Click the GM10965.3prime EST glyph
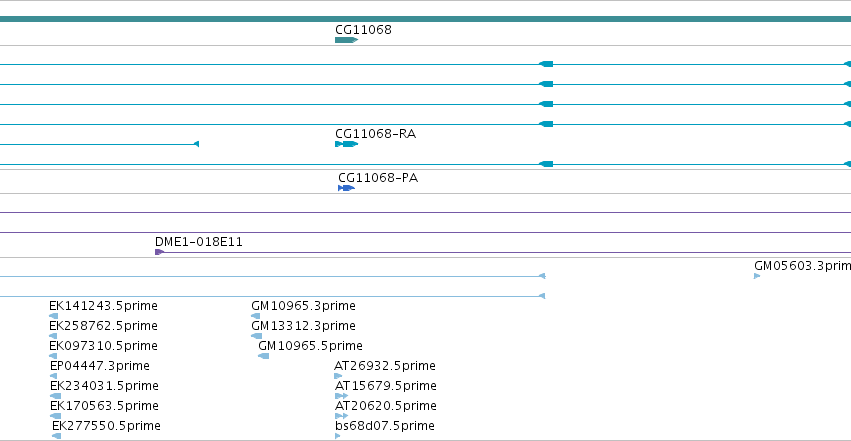The height and width of the screenshot is (441, 851). [x=256, y=316]
